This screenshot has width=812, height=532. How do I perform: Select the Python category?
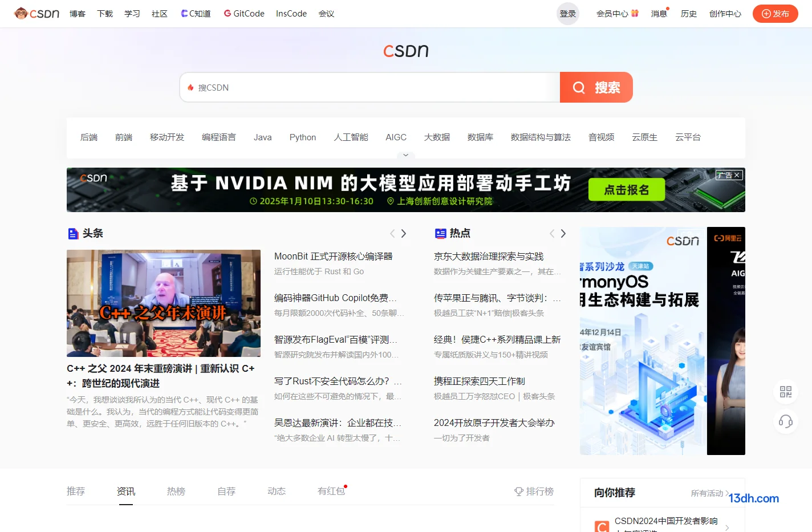[303, 137]
